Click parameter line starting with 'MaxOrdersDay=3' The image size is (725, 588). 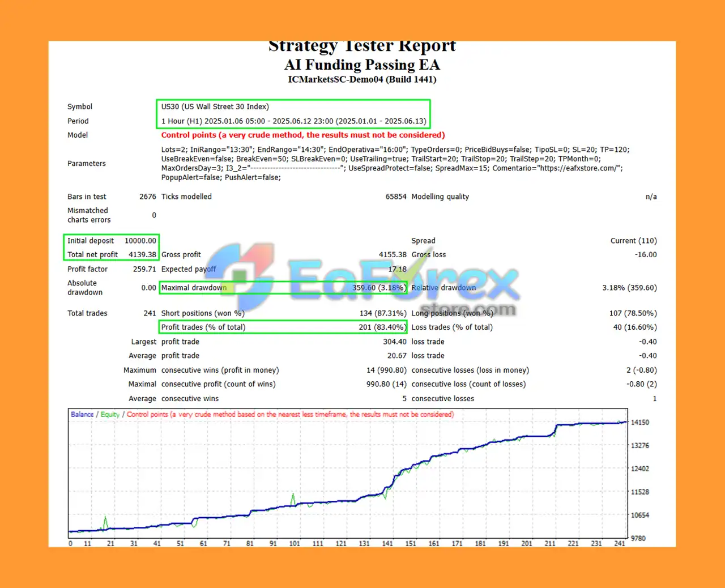(x=392, y=168)
